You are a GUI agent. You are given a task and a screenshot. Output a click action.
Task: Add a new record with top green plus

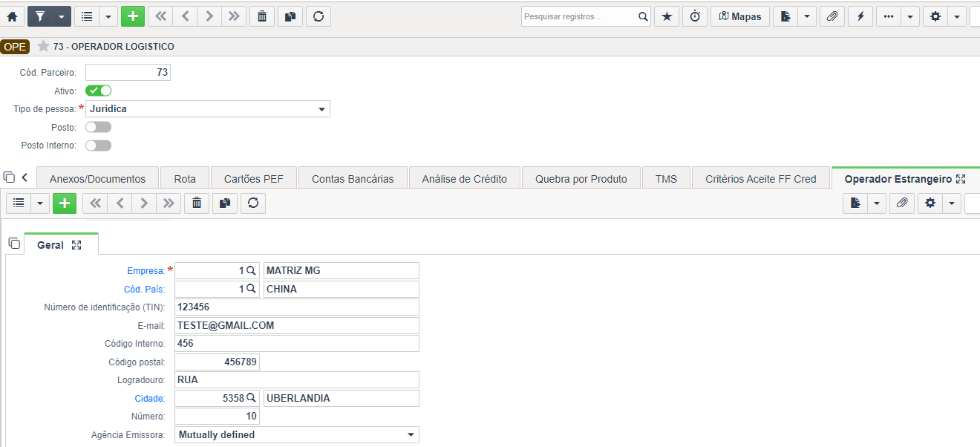click(x=133, y=16)
